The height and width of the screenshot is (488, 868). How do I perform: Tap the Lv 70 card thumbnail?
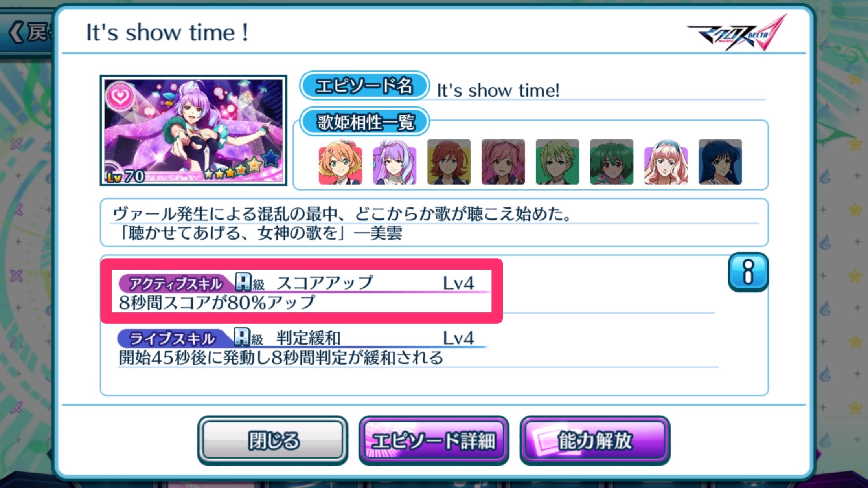(193, 130)
